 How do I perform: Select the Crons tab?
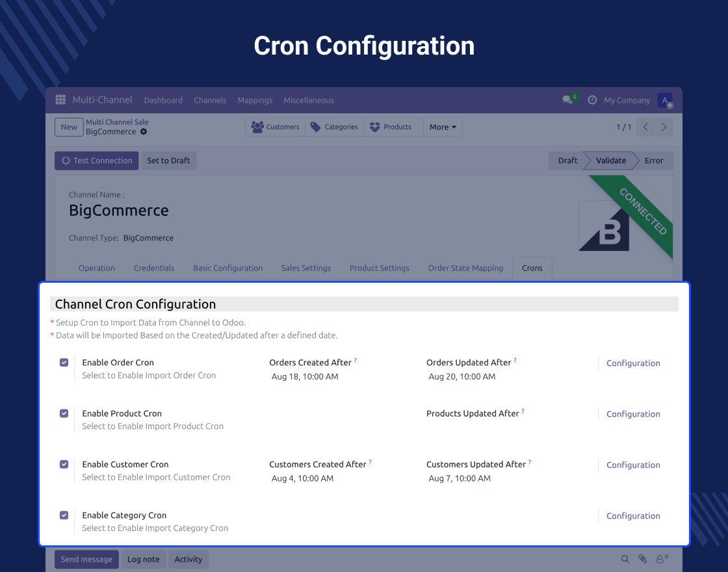pos(532,268)
